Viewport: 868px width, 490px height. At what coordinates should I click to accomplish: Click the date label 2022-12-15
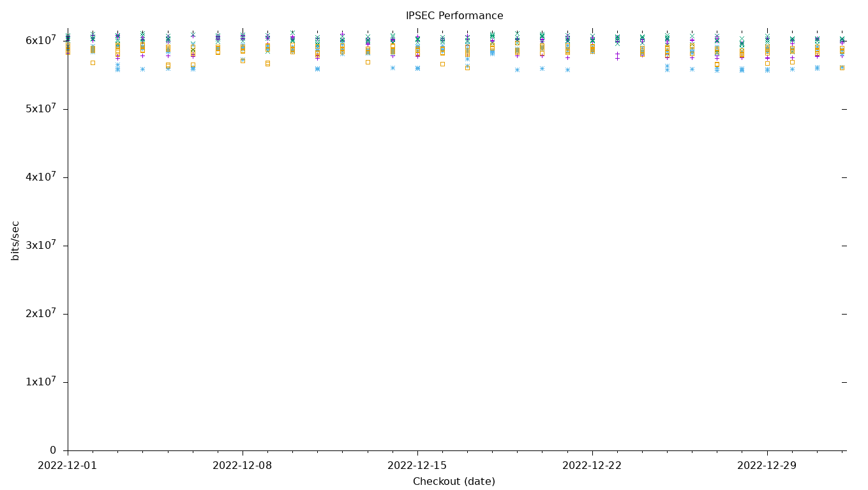417,466
